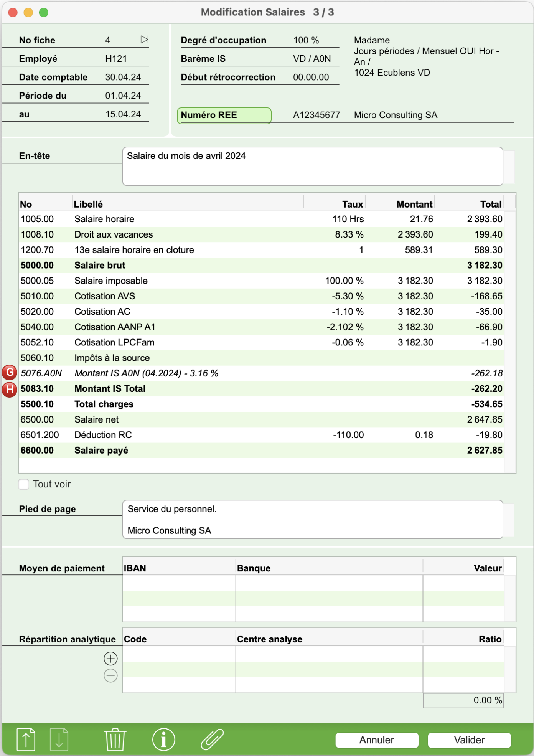
Task: Click the red G marker badge
Action: [10, 372]
